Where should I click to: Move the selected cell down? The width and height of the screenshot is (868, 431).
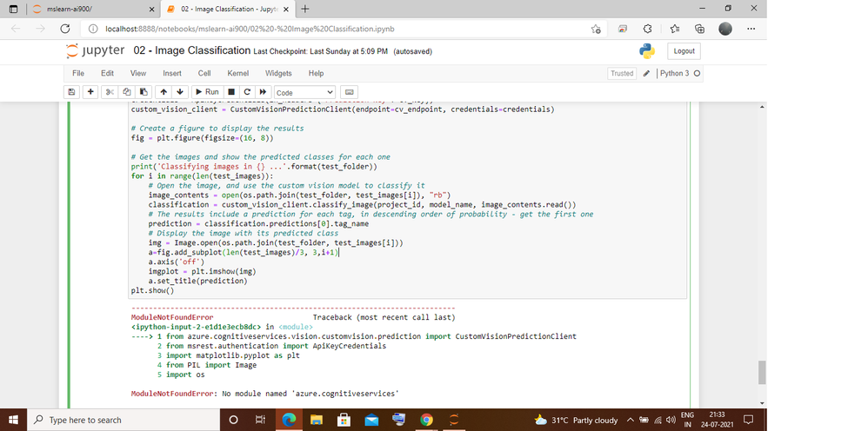(x=180, y=92)
